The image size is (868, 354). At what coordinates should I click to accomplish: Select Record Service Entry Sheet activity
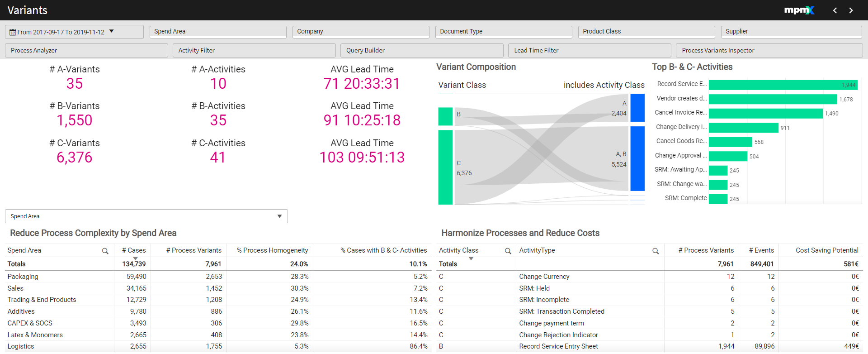[x=559, y=346]
